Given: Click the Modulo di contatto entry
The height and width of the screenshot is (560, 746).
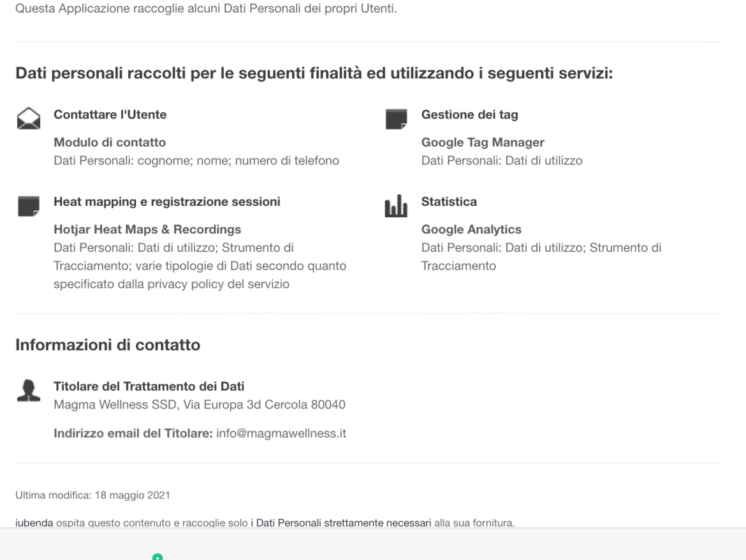Looking at the screenshot, I should [x=110, y=142].
